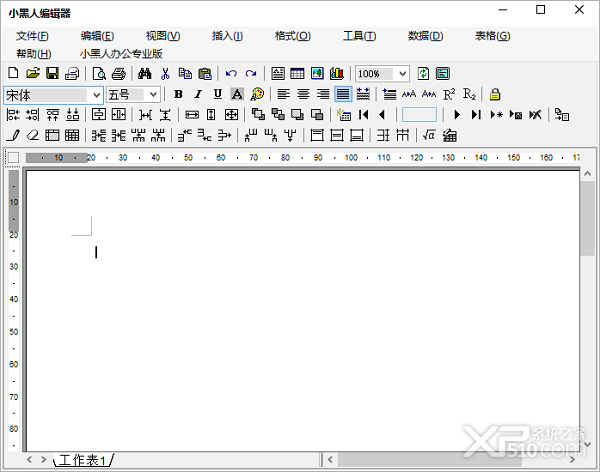Add new record star-table icon

[344, 114]
